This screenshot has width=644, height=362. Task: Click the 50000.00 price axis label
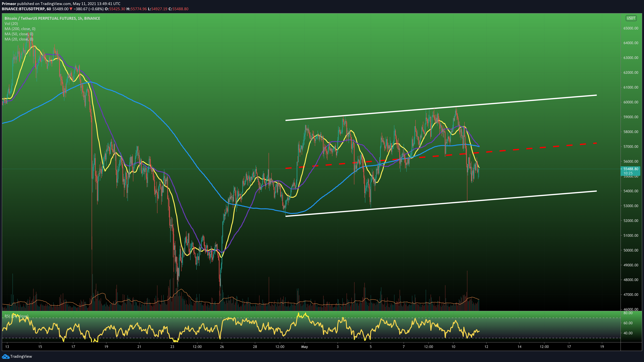pos(631,250)
